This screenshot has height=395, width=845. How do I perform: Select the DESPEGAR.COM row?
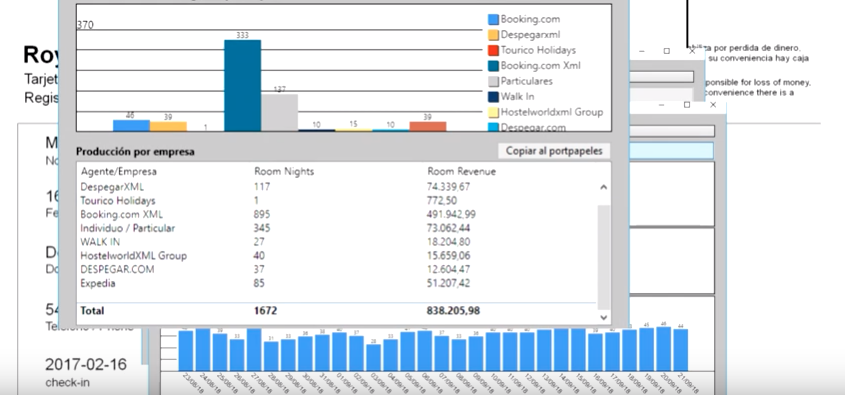pos(337,269)
